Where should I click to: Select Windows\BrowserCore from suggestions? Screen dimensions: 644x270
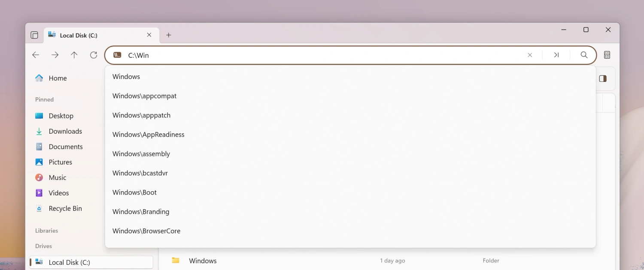coord(146,231)
